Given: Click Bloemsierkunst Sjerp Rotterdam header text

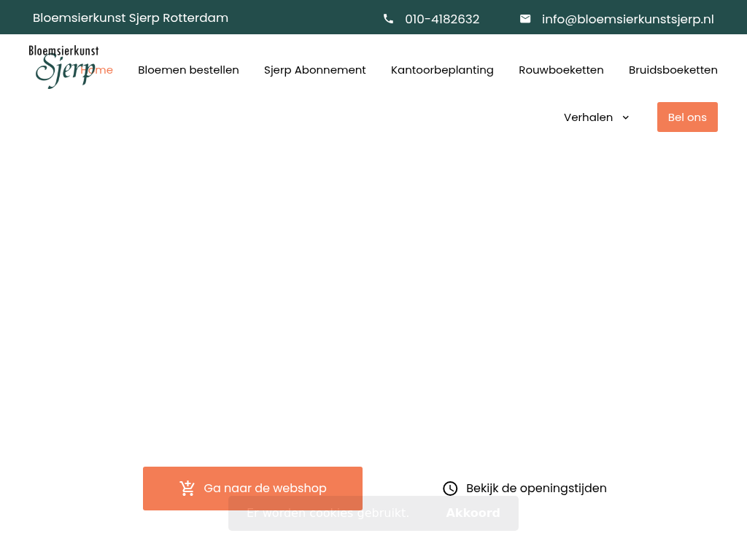Looking at the screenshot, I should click(x=131, y=17).
